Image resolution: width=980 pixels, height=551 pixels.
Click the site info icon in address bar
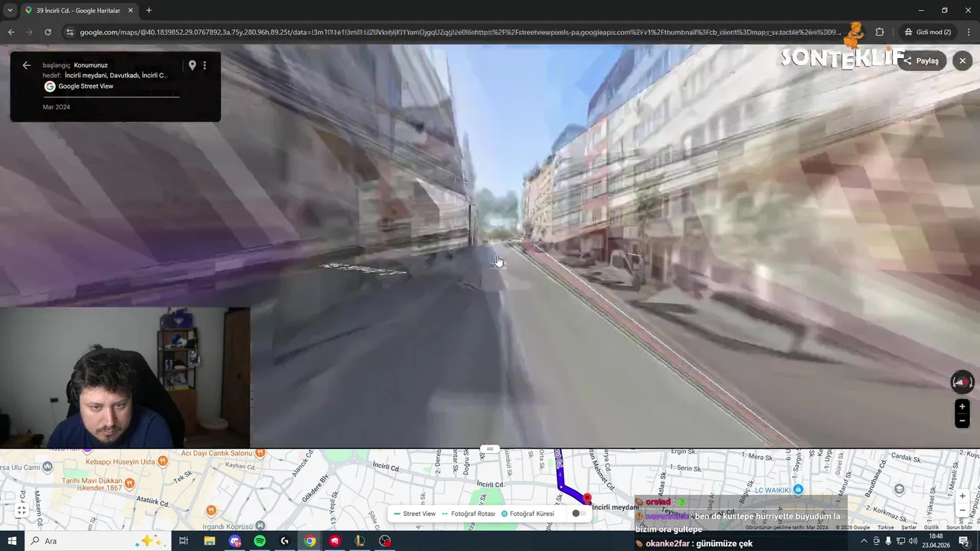[70, 32]
